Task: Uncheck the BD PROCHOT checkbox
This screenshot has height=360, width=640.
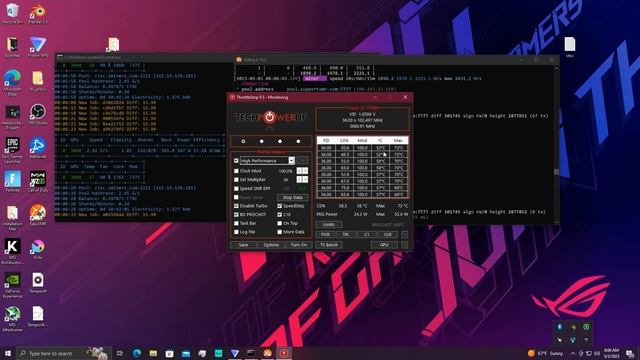Action: pyautogui.click(x=236, y=215)
